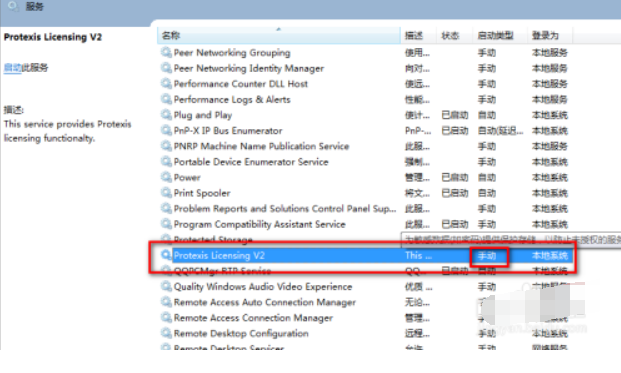Sort list by the 名称 column header
Image resolution: width=621 pixels, height=373 pixels.
tap(279, 36)
